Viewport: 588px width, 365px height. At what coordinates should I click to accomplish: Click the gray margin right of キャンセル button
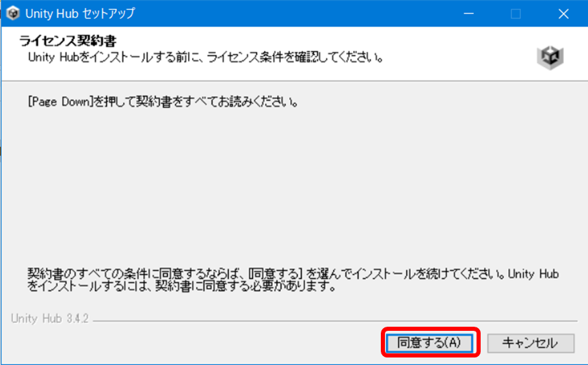[580, 342]
